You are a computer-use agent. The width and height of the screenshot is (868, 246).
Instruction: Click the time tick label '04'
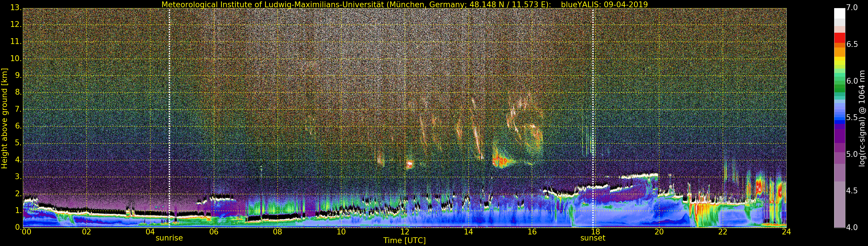coord(150,232)
